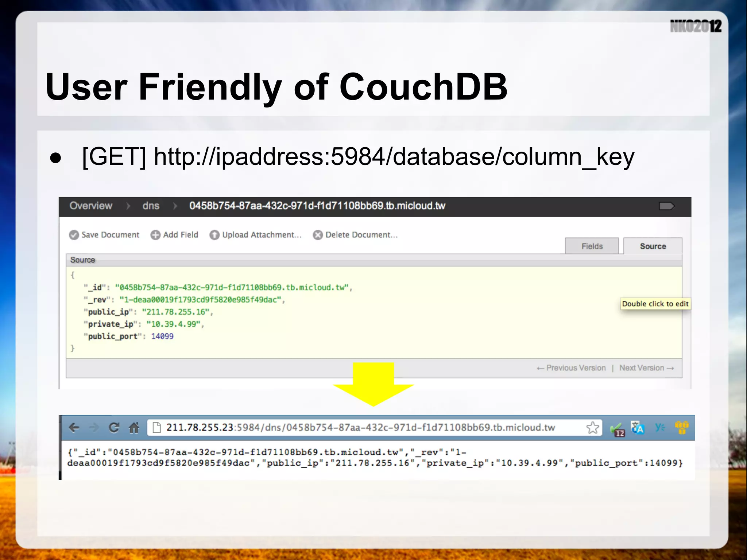747x560 pixels.
Task: Click the Add Field plus icon
Action: [155, 235]
